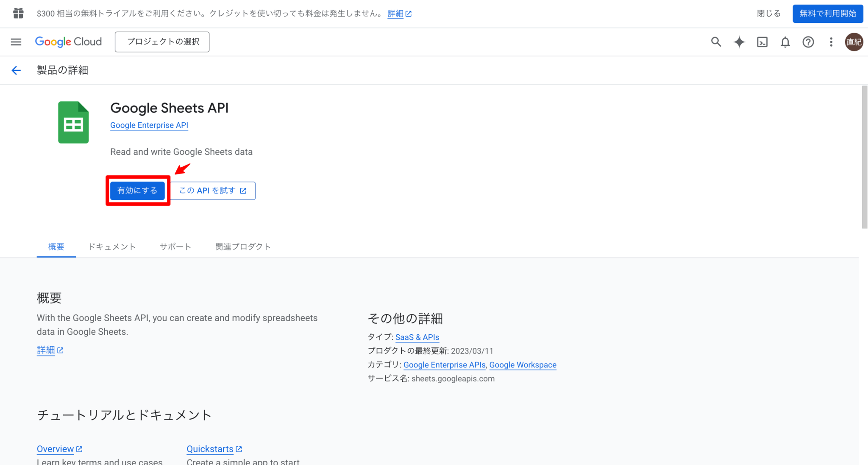Open the search icon in top bar
Viewport: 868px width, 465px height.
(715, 42)
